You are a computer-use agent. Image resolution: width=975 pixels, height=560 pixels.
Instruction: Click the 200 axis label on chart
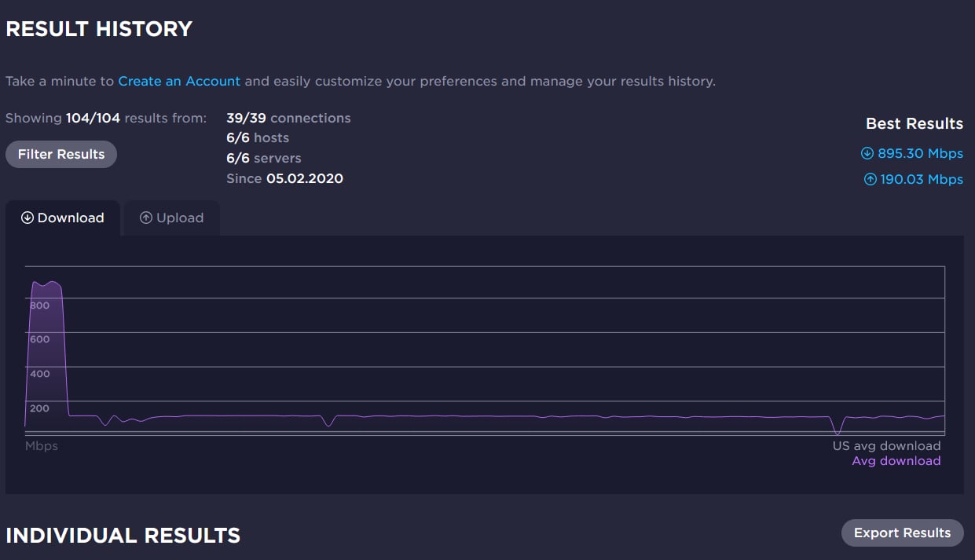(x=40, y=408)
